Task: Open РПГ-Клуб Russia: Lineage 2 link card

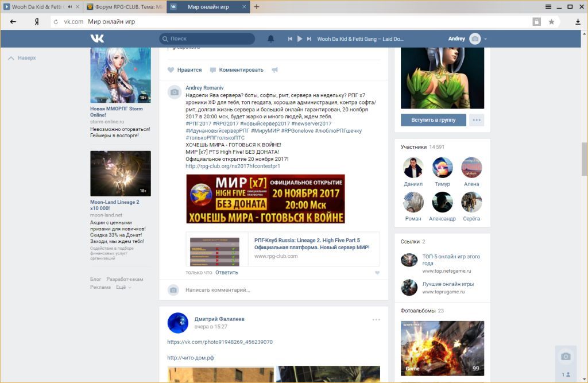Action: 283,249
